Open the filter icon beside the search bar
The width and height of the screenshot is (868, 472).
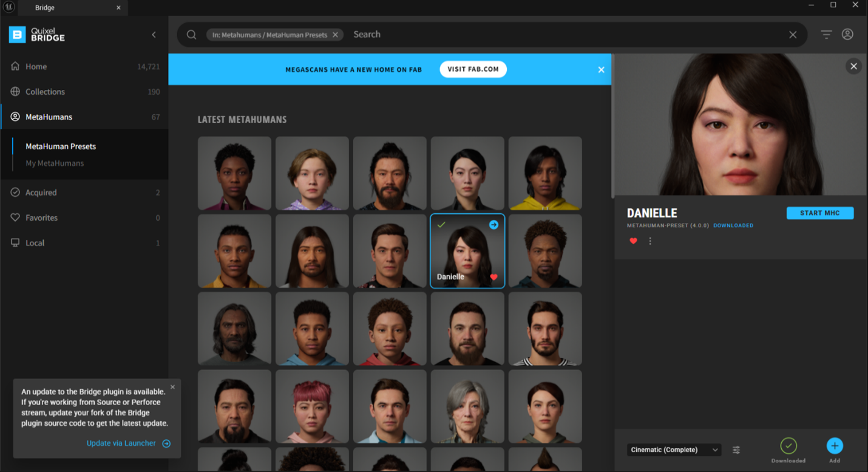pos(826,35)
